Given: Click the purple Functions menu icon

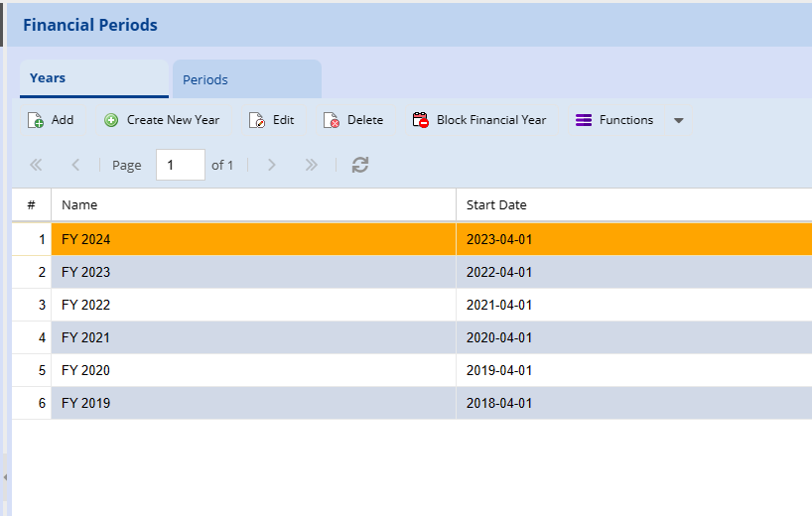Looking at the screenshot, I should click(584, 120).
